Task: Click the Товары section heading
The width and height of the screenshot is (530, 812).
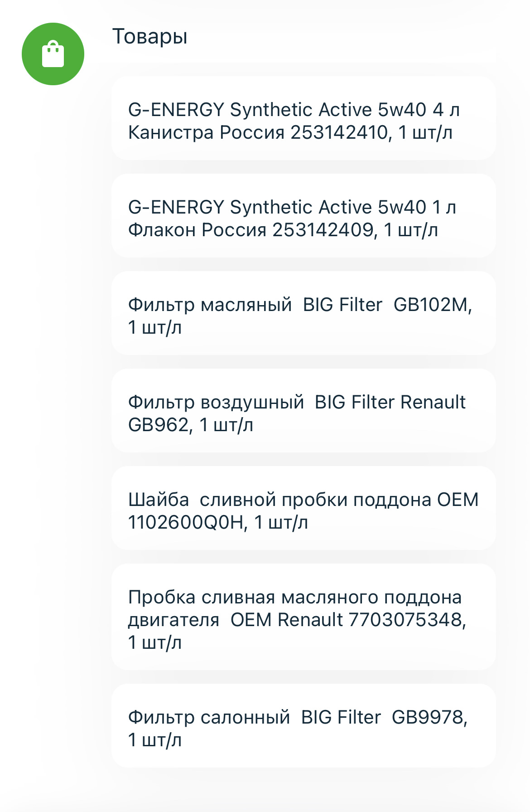Action: (149, 36)
